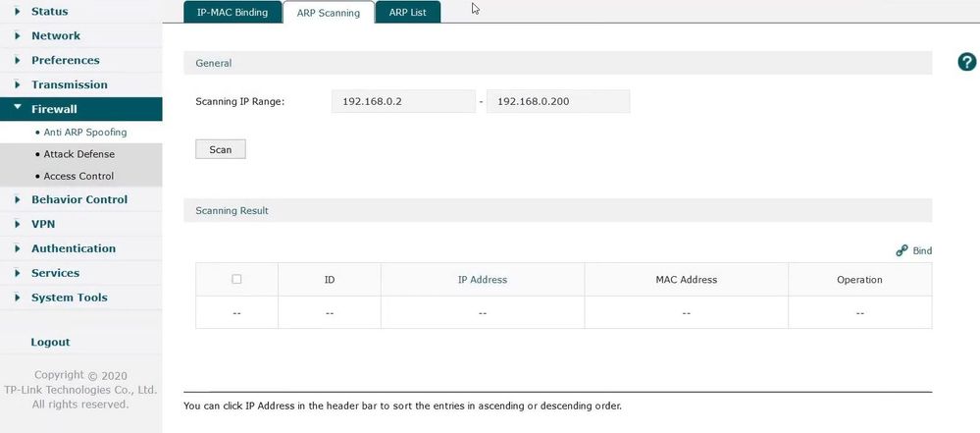Expand the Preferences menu arrow
The image size is (980, 433).
point(18,60)
